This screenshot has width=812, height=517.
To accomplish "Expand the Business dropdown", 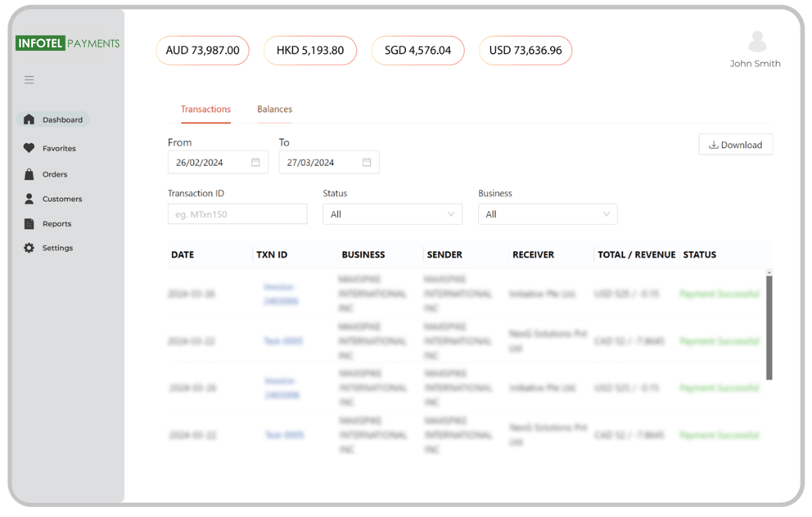I will pyautogui.click(x=547, y=215).
